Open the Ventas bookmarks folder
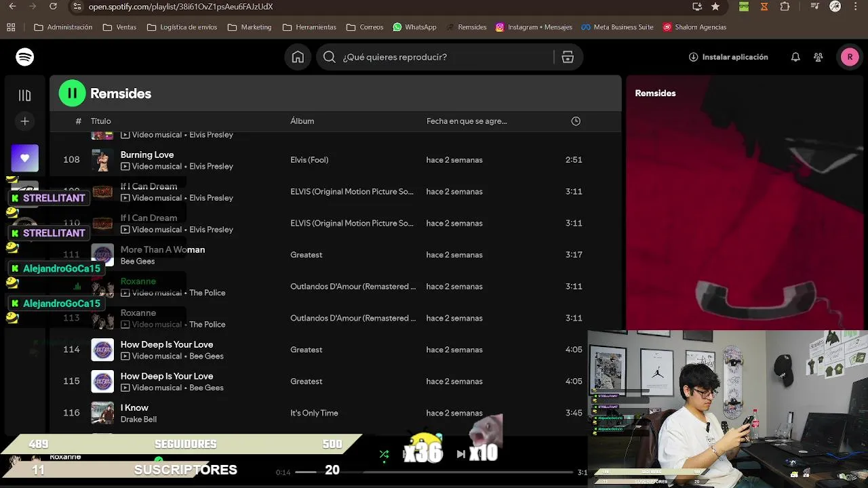Image resolution: width=868 pixels, height=488 pixels. (119, 27)
